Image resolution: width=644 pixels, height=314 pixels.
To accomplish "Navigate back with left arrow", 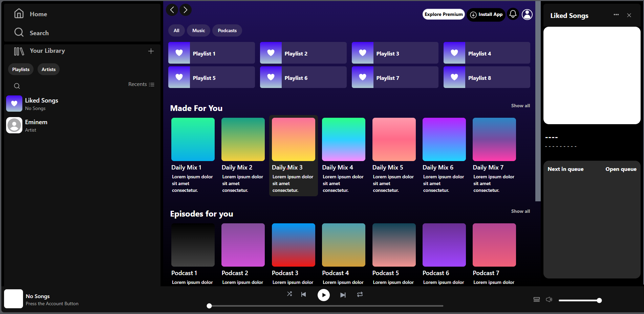I will pos(172,10).
